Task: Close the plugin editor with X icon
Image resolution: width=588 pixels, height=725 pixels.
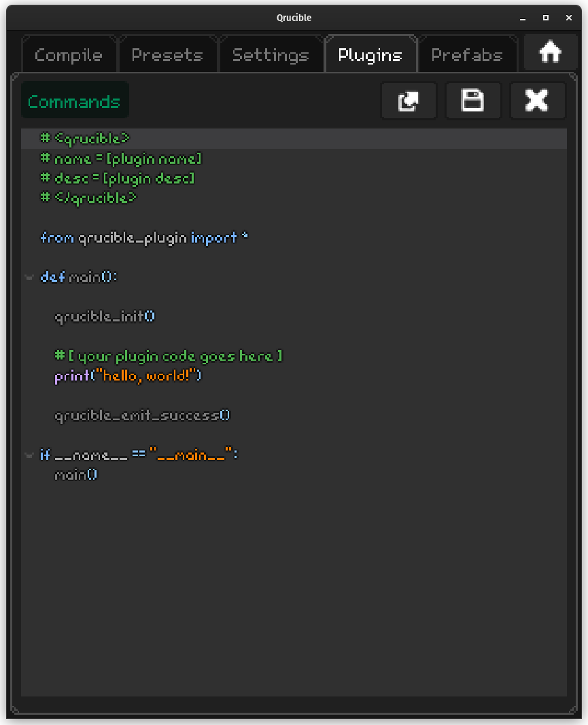Action: tap(537, 101)
